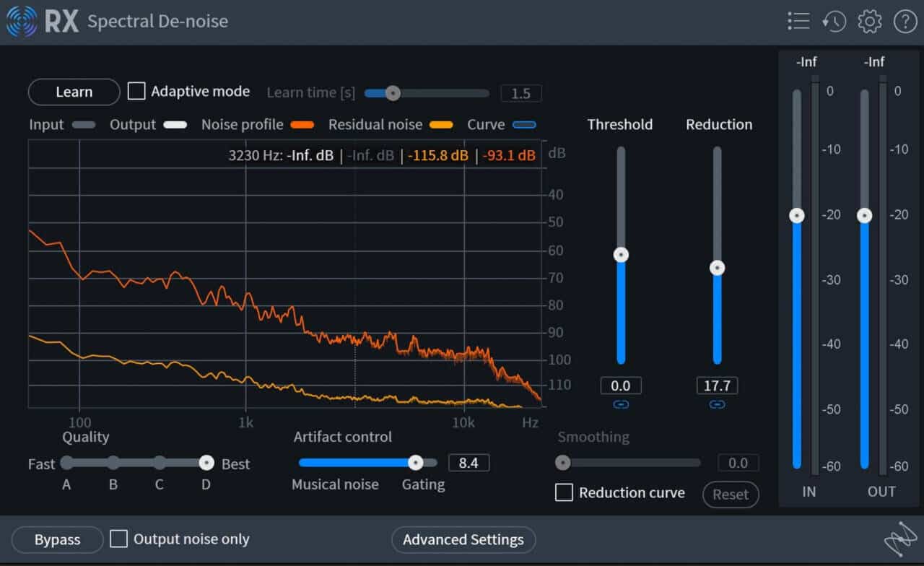924x566 pixels.
Task: Select Quality option A
Action: coord(67,463)
